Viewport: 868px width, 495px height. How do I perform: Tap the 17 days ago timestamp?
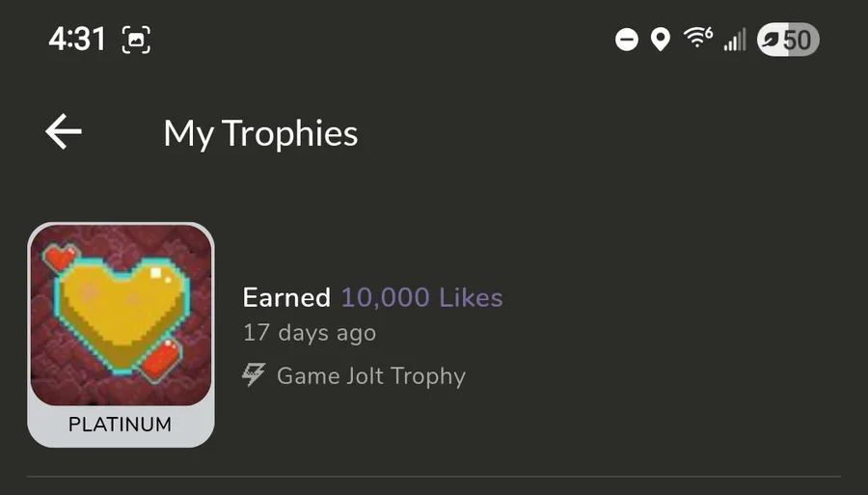tap(310, 333)
